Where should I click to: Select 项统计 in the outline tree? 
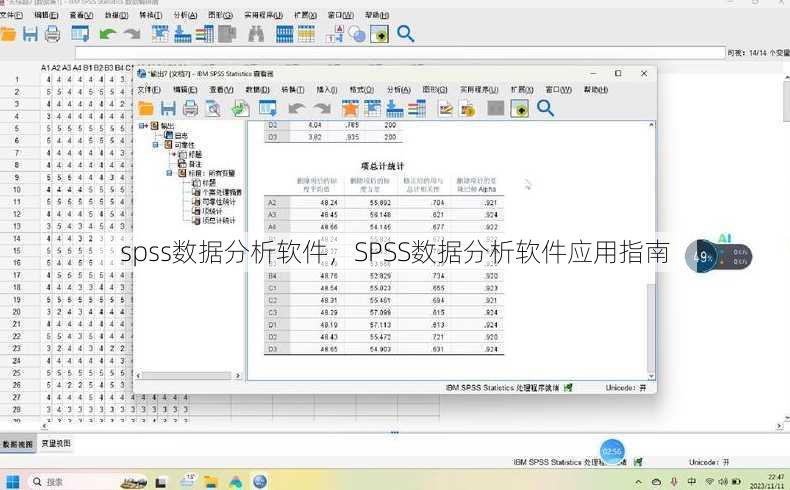(212, 211)
